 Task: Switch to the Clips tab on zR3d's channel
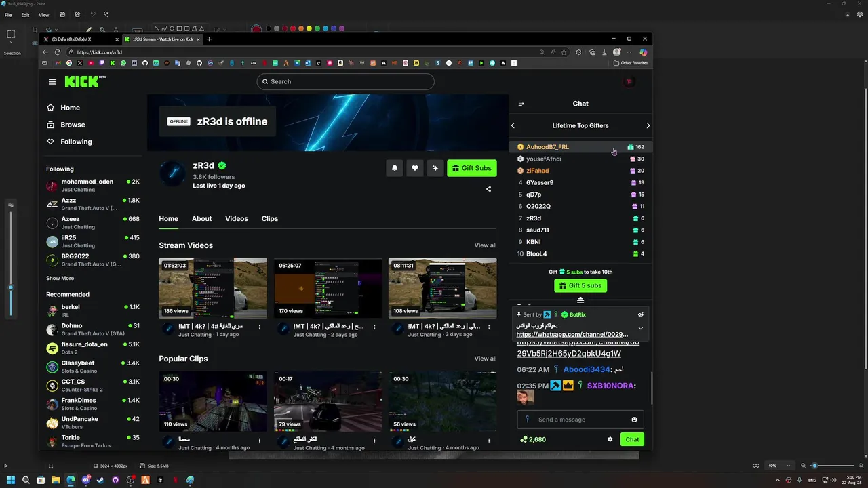click(x=270, y=218)
